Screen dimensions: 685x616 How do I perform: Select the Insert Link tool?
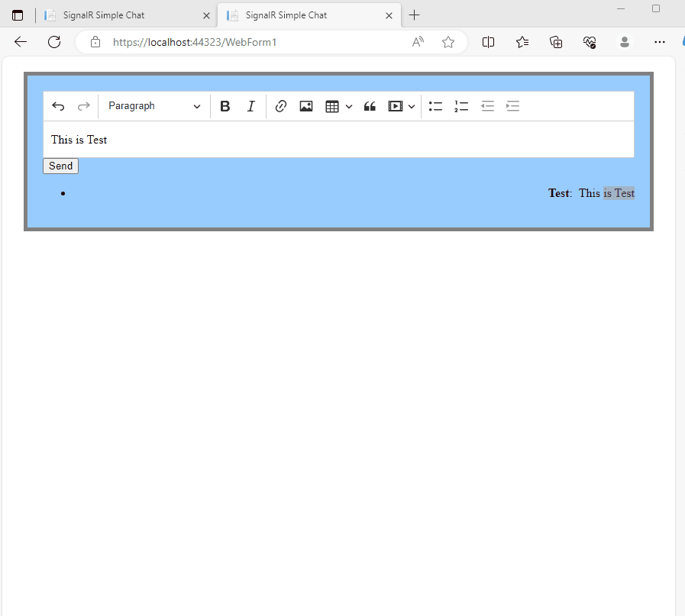pyautogui.click(x=280, y=106)
